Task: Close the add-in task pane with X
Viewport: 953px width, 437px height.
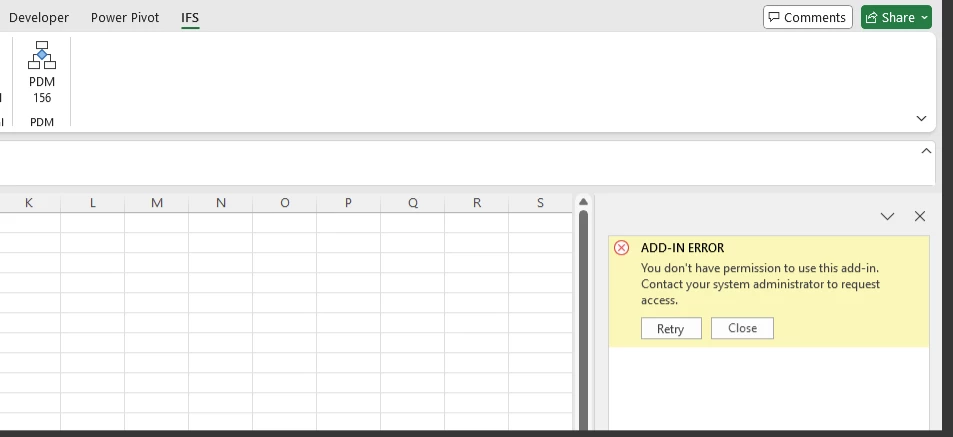Action: pos(920,216)
